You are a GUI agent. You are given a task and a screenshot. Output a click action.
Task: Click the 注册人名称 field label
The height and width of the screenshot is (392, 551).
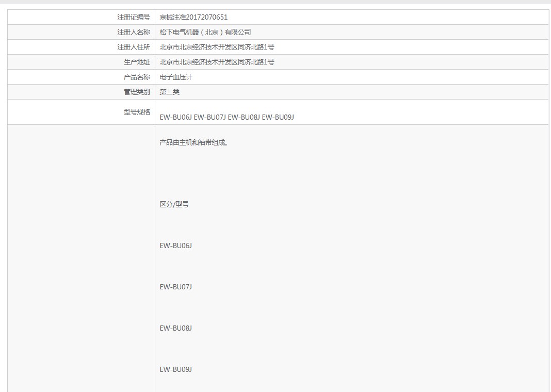click(134, 32)
